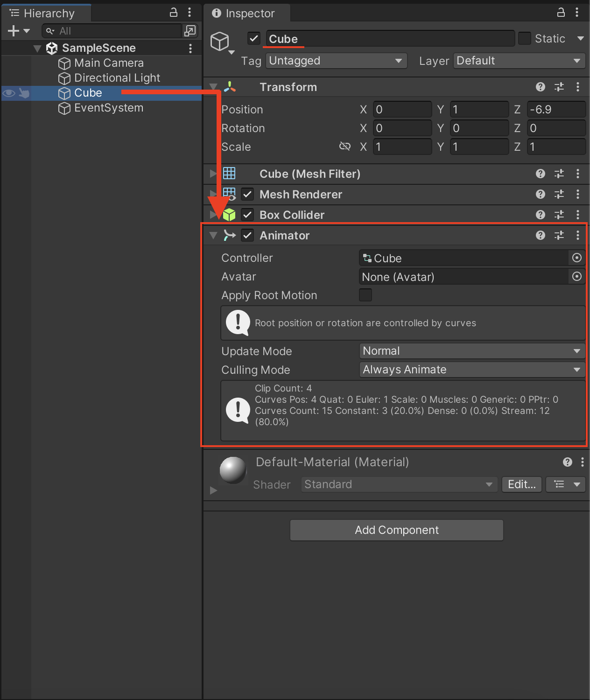590x700 pixels.
Task: Open the Animator presets icon
Action: click(559, 235)
